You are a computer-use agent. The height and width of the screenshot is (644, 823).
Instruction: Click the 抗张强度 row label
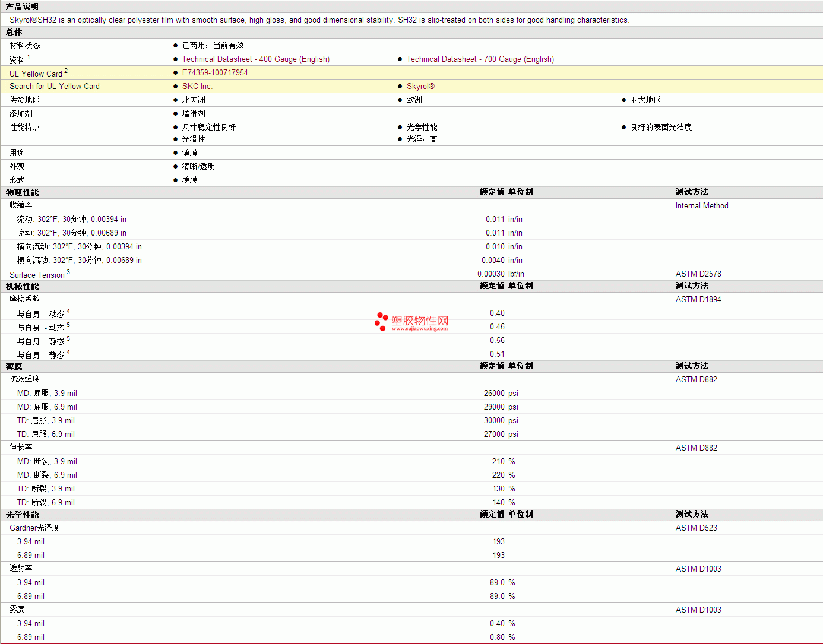pyautogui.click(x=25, y=379)
